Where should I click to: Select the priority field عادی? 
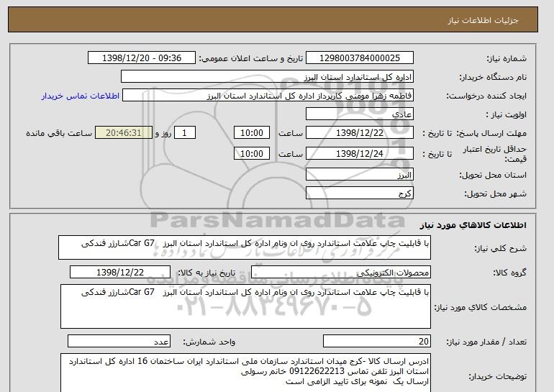(x=359, y=114)
